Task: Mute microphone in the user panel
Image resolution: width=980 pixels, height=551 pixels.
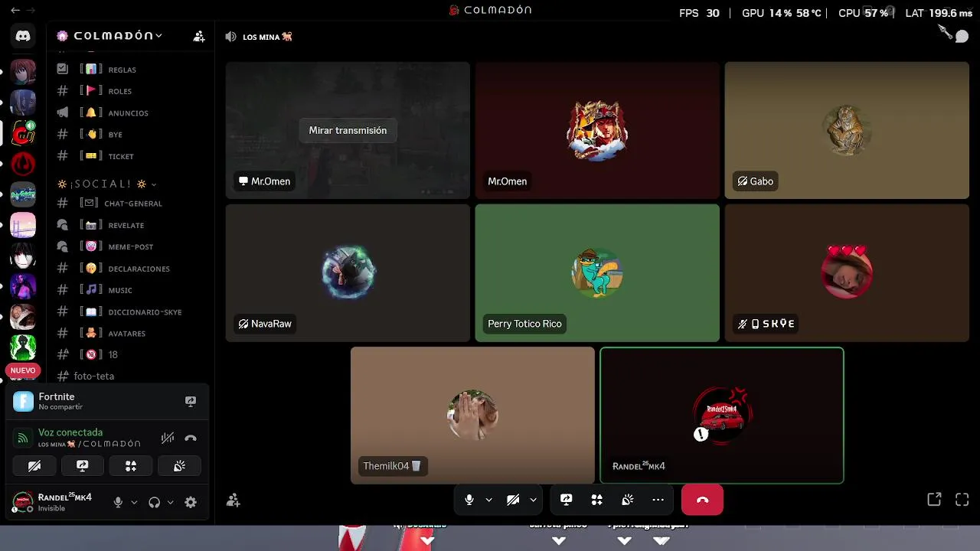Action: pos(118,502)
